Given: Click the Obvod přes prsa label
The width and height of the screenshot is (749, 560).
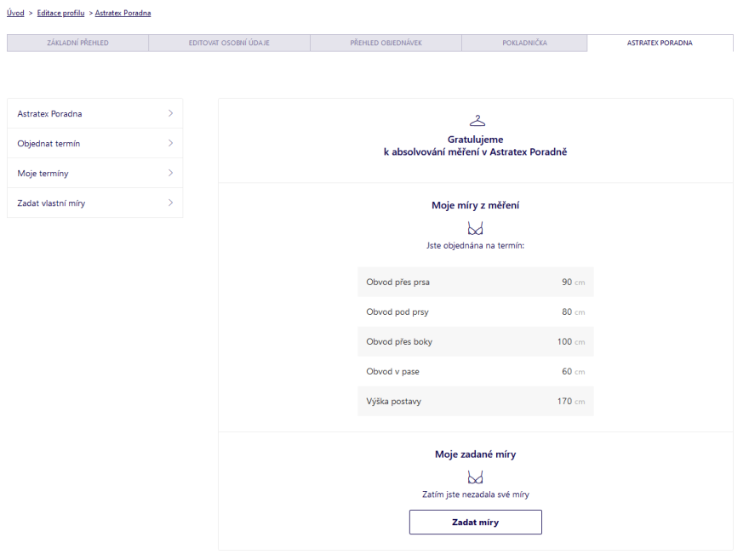Looking at the screenshot, I should 398,282.
